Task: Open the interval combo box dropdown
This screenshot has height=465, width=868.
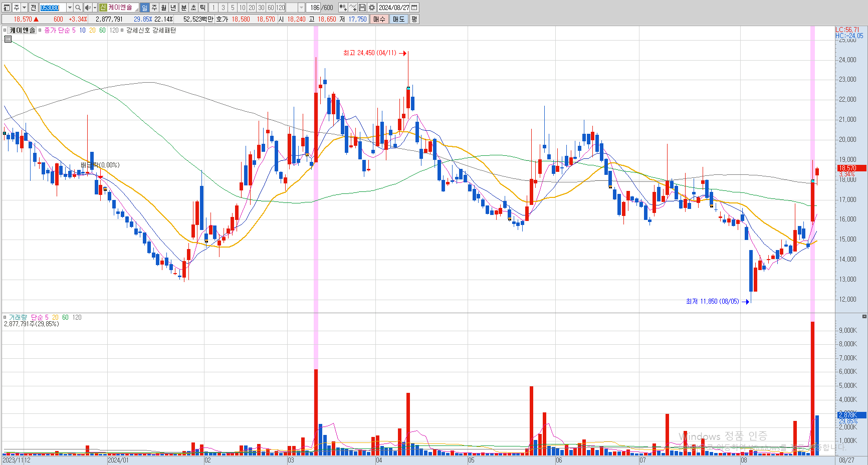Action: point(301,8)
